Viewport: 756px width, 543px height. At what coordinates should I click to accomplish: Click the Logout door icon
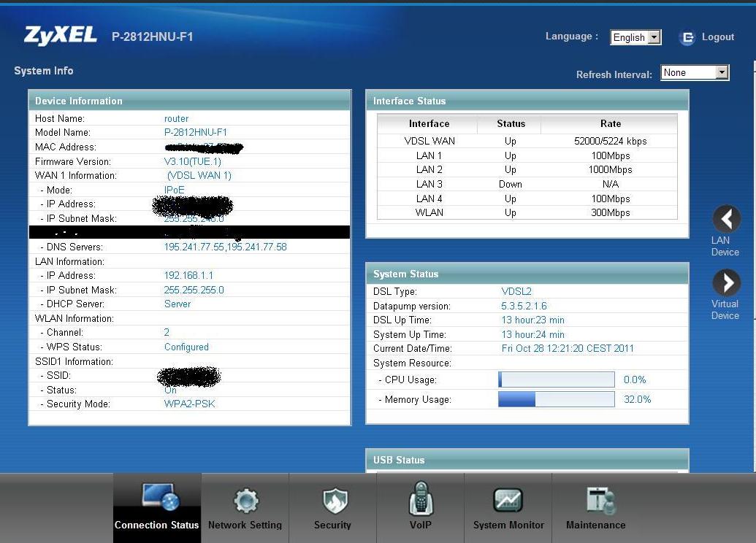tap(687, 37)
